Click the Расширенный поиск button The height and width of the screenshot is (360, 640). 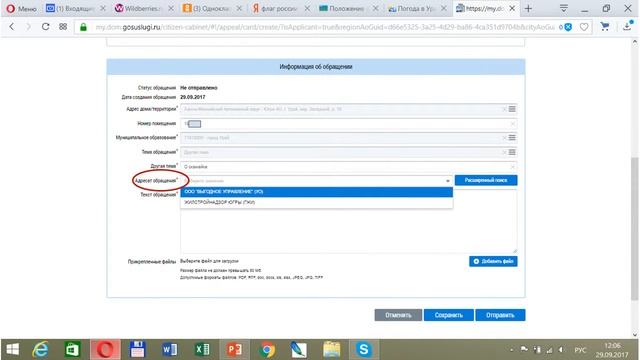[486, 180]
